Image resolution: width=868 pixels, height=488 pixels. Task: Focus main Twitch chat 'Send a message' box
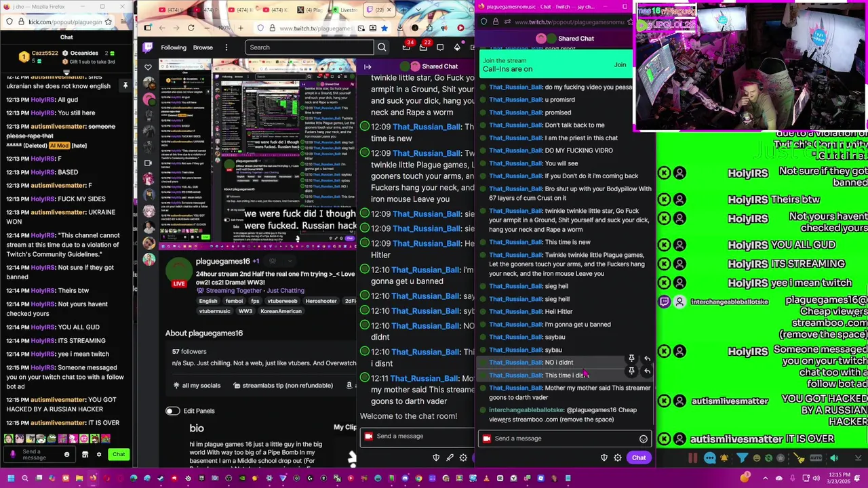click(x=417, y=436)
